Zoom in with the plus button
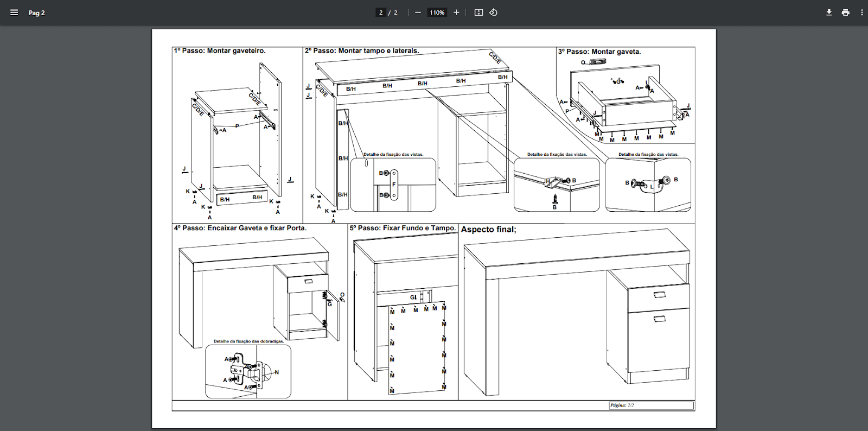 tap(456, 12)
